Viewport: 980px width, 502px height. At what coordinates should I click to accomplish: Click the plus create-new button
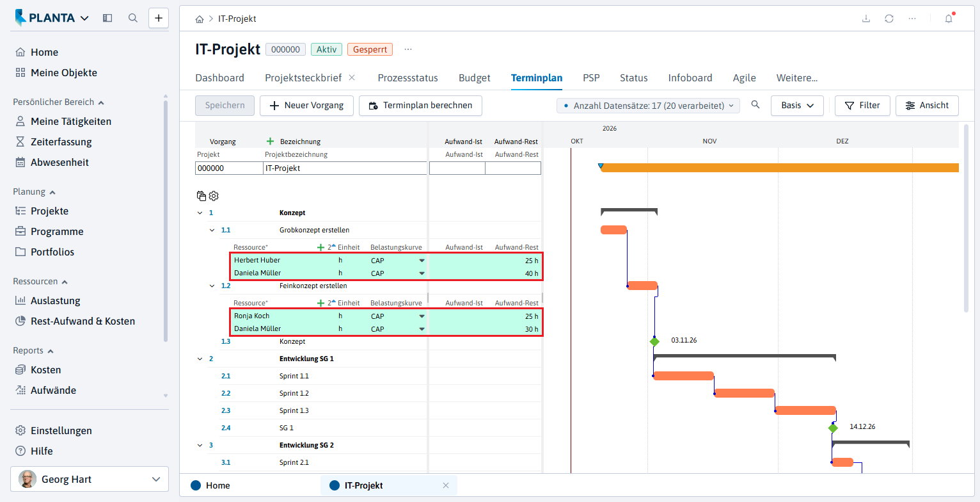tap(159, 18)
